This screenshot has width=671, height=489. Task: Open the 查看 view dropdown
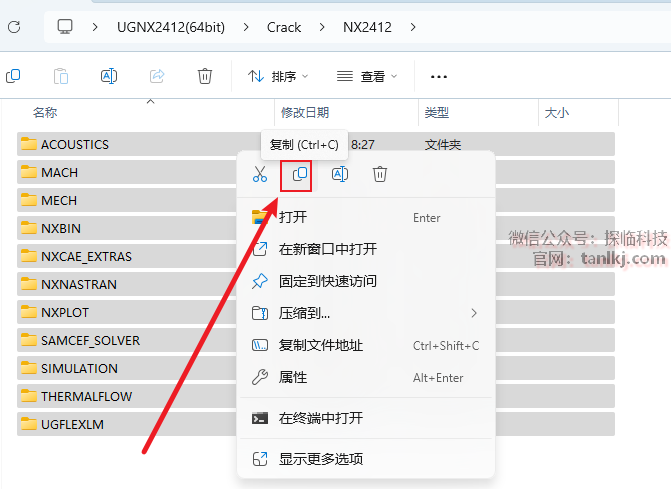pos(367,77)
